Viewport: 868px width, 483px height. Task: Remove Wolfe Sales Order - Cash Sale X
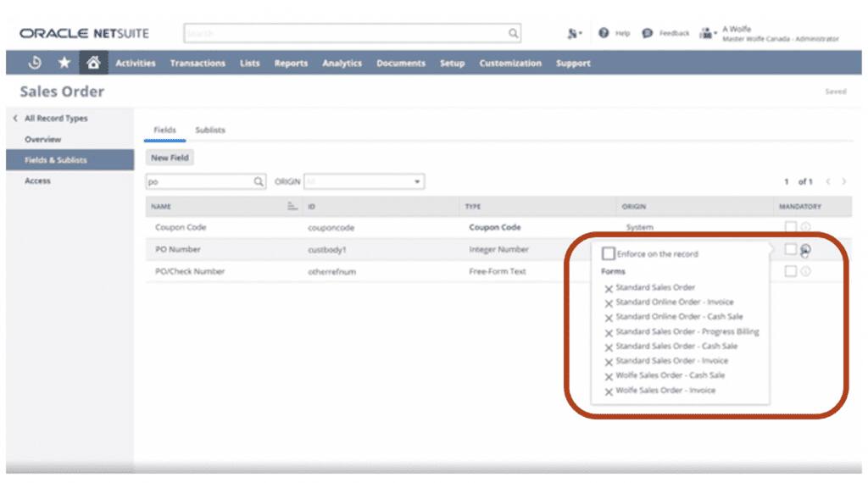[609, 377]
